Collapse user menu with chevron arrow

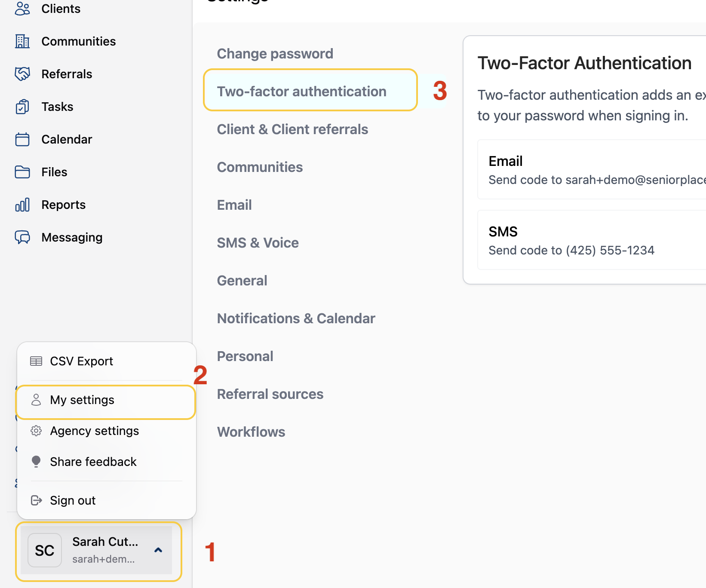158,550
